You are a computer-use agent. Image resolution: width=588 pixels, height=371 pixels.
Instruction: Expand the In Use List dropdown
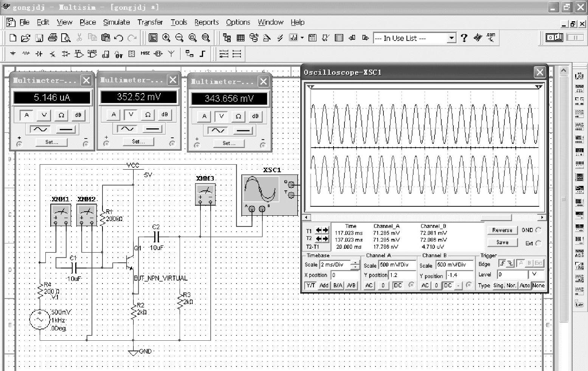[451, 38]
